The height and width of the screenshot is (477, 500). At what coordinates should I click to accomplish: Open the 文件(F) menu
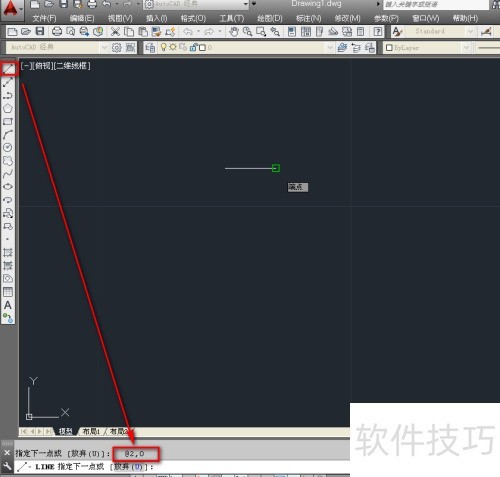[x=44, y=18]
